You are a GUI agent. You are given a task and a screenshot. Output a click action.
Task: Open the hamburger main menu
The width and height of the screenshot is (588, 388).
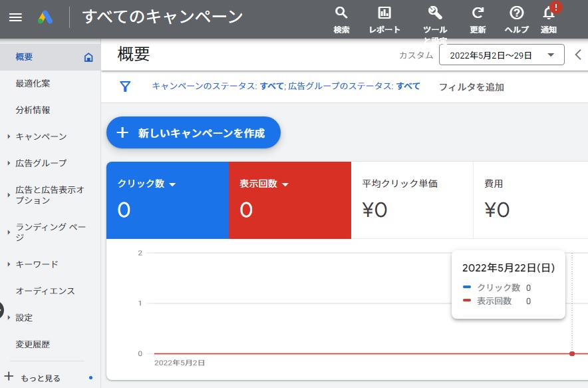pos(15,17)
